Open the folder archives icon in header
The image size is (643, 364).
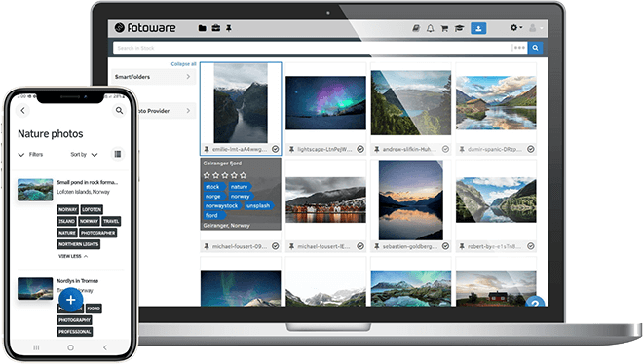pos(202,28)
